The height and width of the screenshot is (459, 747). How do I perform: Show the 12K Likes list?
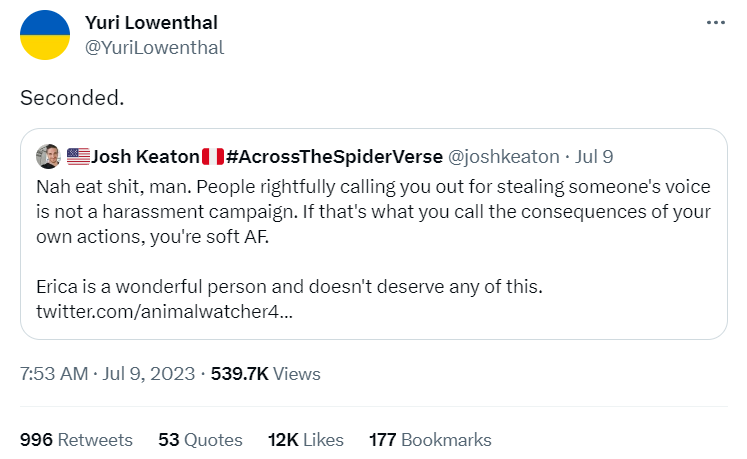click(x=305, y=440)
